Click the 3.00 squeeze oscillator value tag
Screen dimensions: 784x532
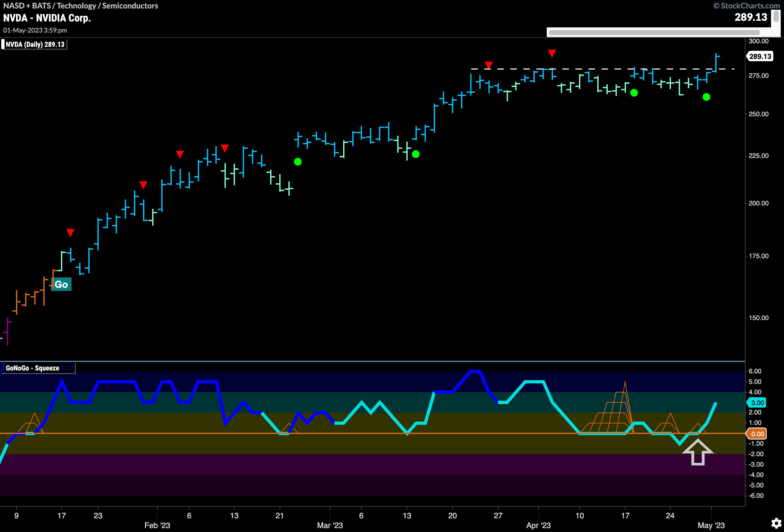[x=757, y=402]
